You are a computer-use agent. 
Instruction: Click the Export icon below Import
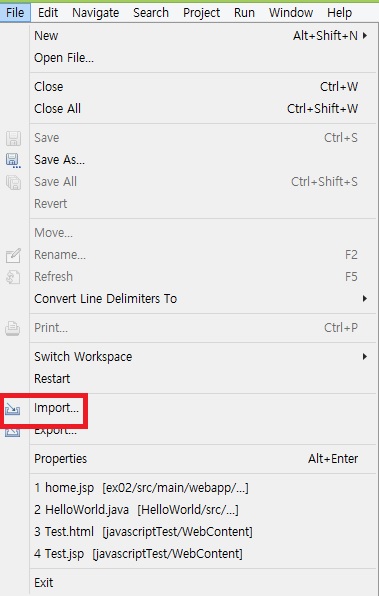(13, 432)
